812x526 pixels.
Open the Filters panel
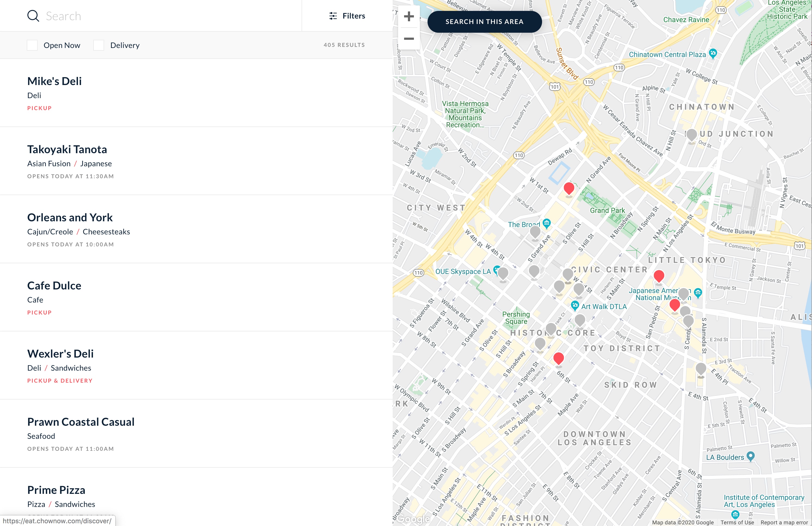[347, 16]
